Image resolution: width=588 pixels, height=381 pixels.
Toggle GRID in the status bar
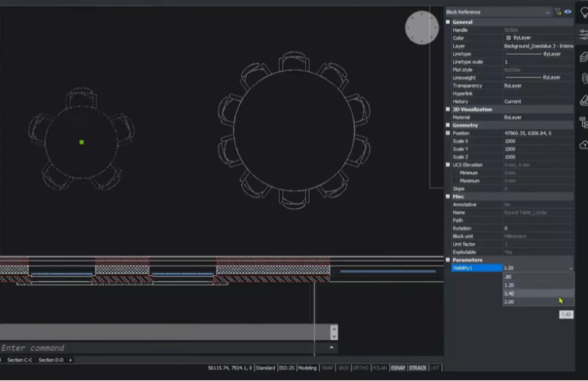click(343, 368)
